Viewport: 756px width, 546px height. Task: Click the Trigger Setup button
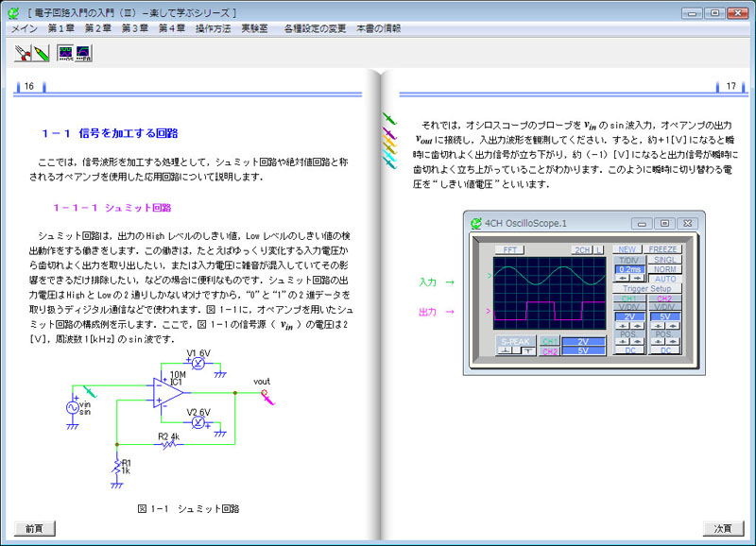(x=646, y=289)
